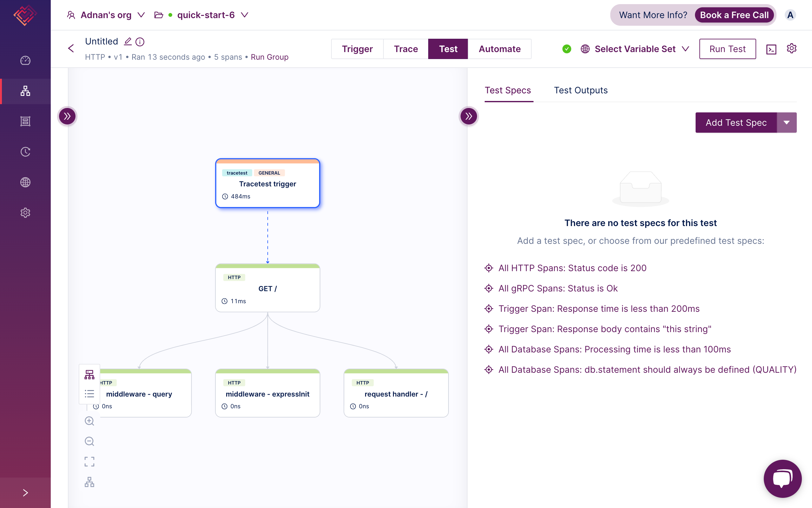Screen dimensions: 812x508
Task: Open test settings gear in header
Action: click(x=791, y=48)
